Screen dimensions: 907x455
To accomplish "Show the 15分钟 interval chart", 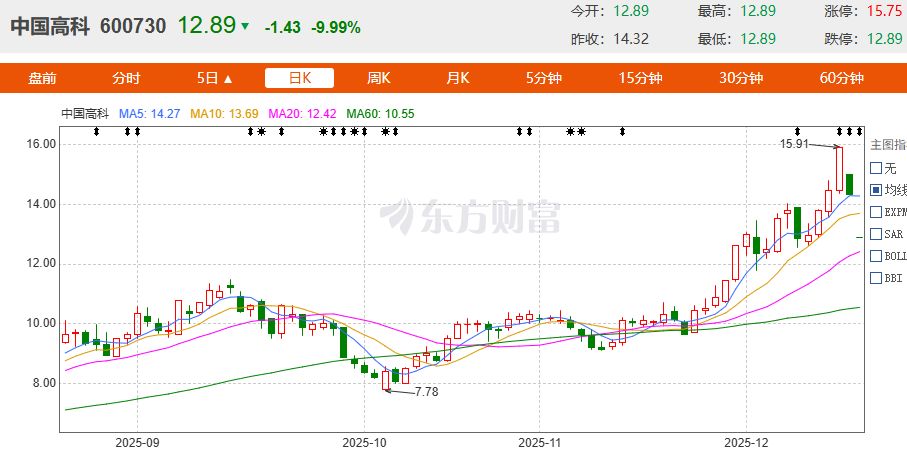I will pos(640,79).
